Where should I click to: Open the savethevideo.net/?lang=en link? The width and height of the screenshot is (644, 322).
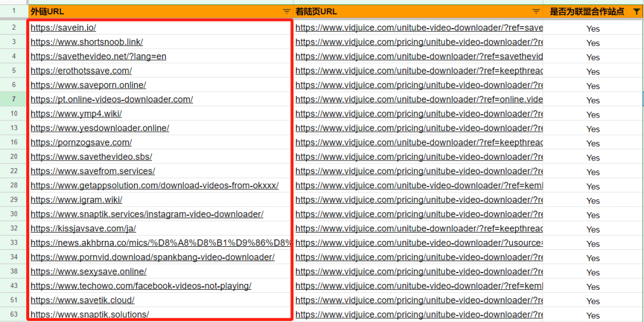click(x=98, y=56)
